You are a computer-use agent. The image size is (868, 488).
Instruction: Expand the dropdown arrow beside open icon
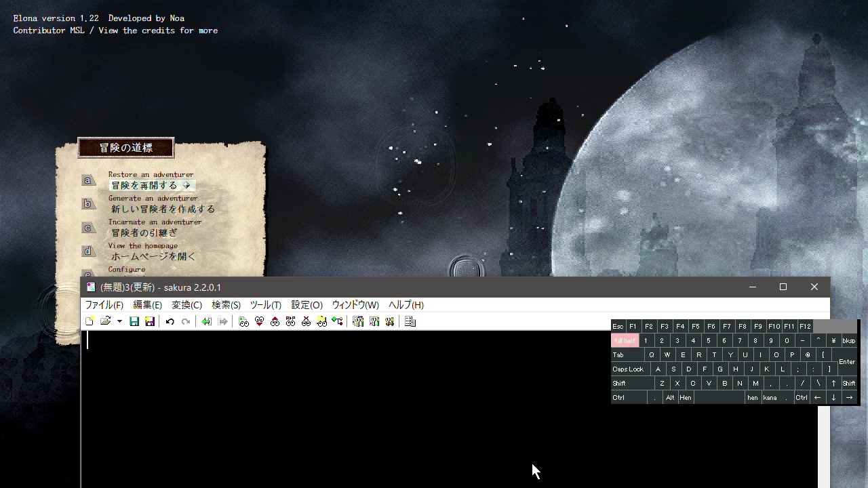point(119,322)
